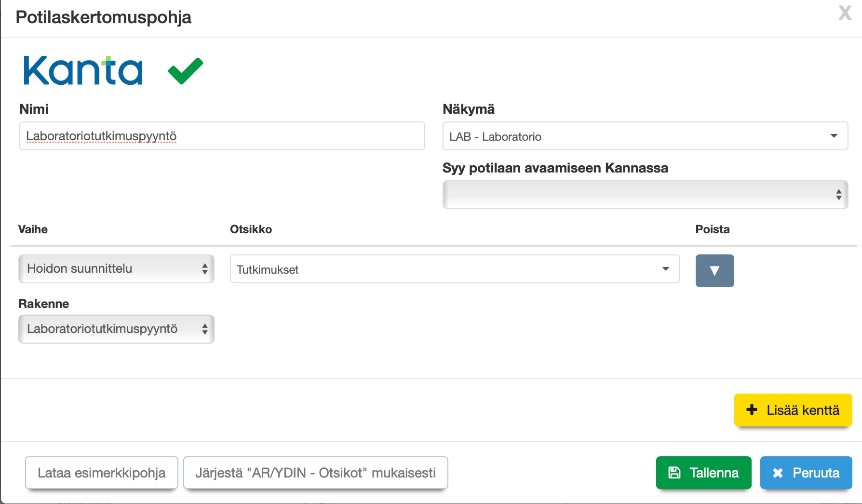This screenshot has height=504, width=862.
Task: Expand the Vaihe selector showing Hoidon suunnittelu
Action: (x=116, y=269)
